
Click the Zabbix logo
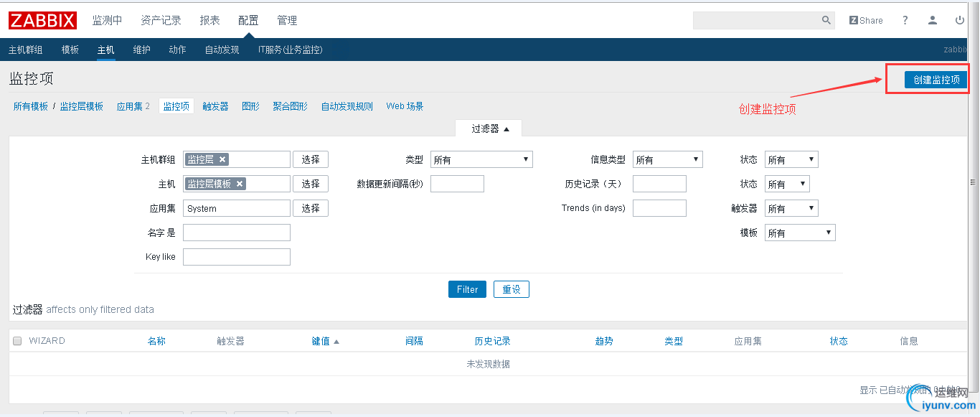[x=42, y=21]
